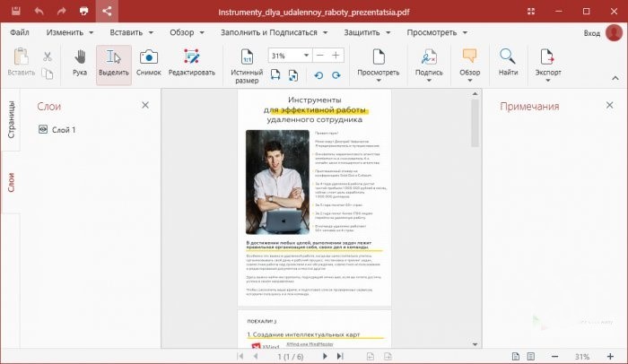Viewport: 628px width, 364px height.
Task: Click the Найти search icon
Action: (x=509, y=63)
